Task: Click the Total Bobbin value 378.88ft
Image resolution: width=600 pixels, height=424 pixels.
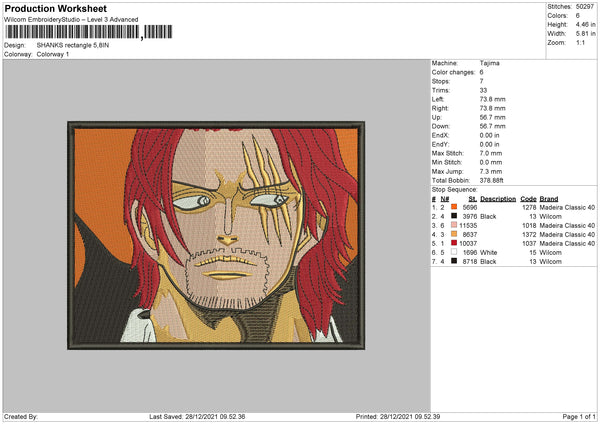Action: [491, 180]
